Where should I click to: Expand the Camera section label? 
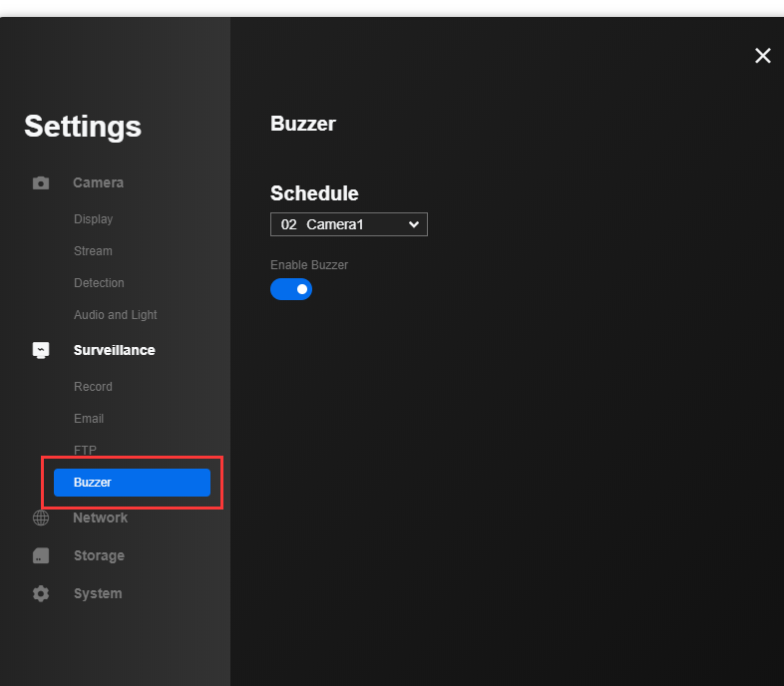tap(99, 183)
